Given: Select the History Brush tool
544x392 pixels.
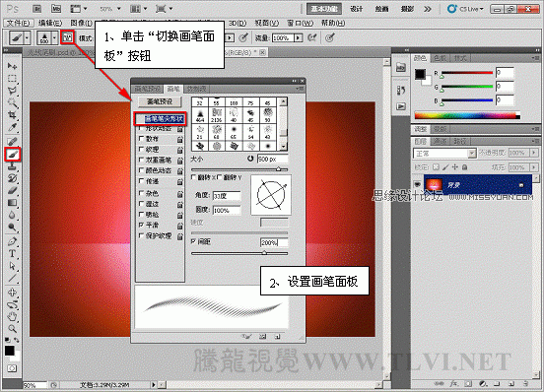Looking at the screenshot, I should point(12,178).
